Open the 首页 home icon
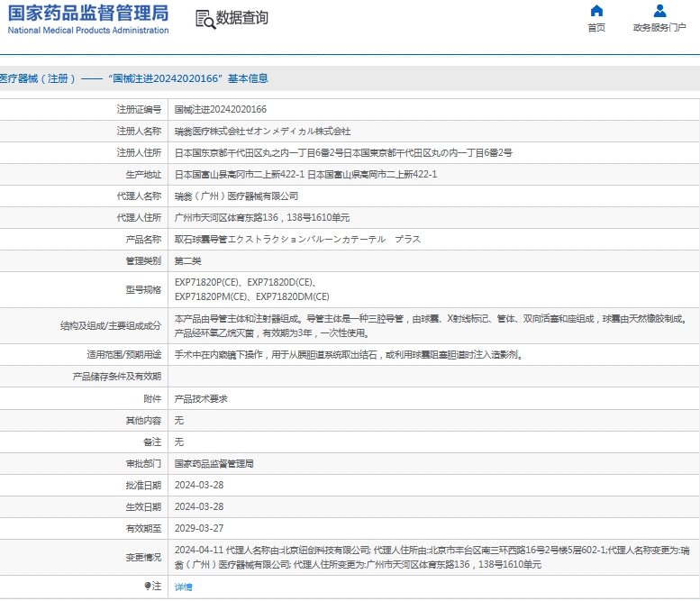 pyautogui.click(x=596, y=11)
